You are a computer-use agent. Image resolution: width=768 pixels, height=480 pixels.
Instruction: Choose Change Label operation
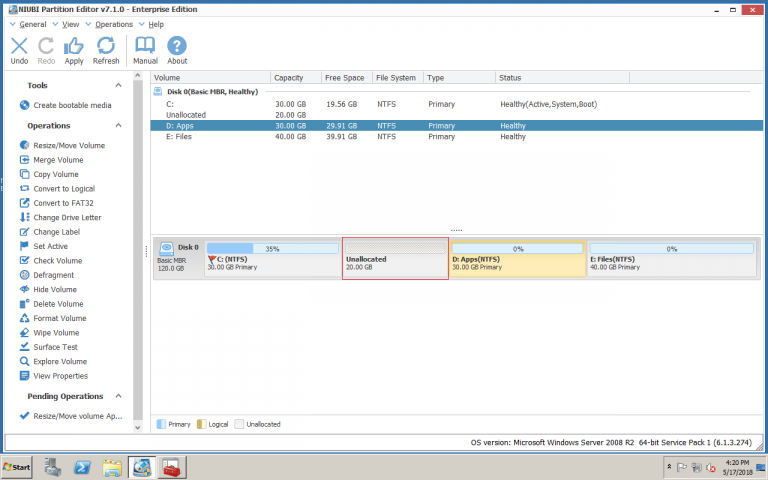(x=49, y=232)
